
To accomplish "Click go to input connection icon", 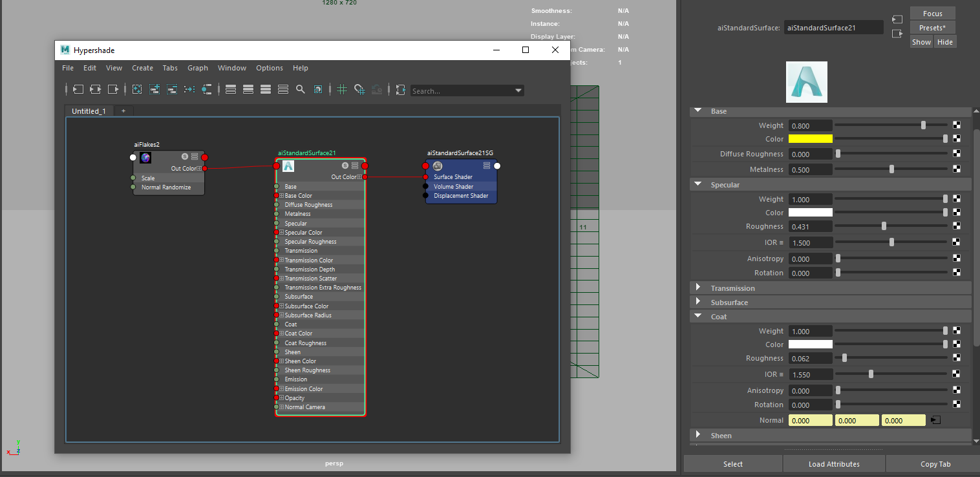I will [897, 19].
